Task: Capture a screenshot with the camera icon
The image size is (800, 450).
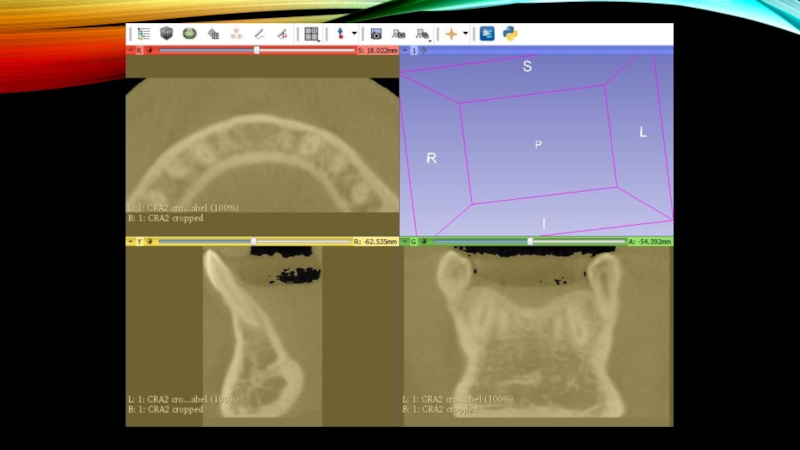Action: 376,34
